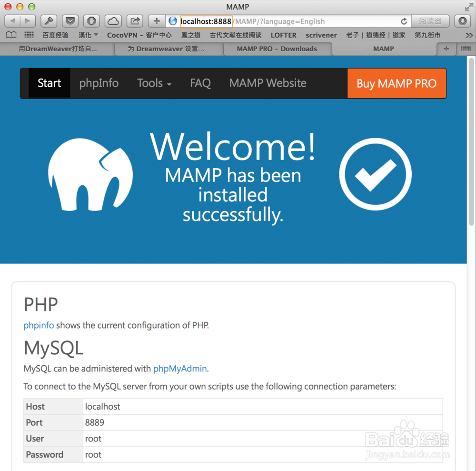Show downloads with the download arrow icon
The image size is (476, 471).
[462, 21]
